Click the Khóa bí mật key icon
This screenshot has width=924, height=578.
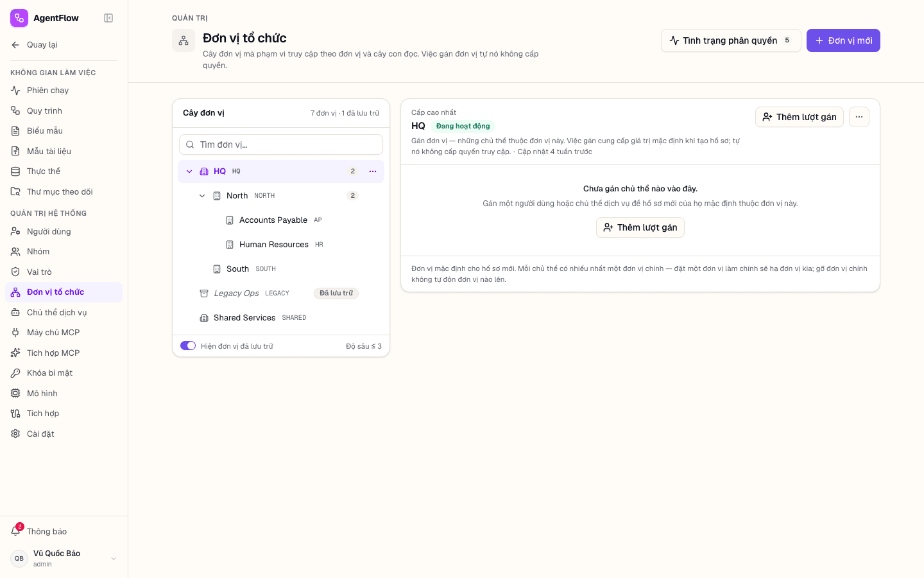click(x=15, y=373)
